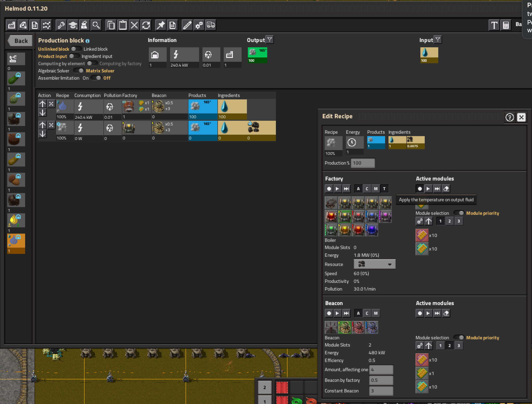Screen dimensions: 532x404
Task: Click the Back button
Action: pyautogui.click(x=20, y=41)
